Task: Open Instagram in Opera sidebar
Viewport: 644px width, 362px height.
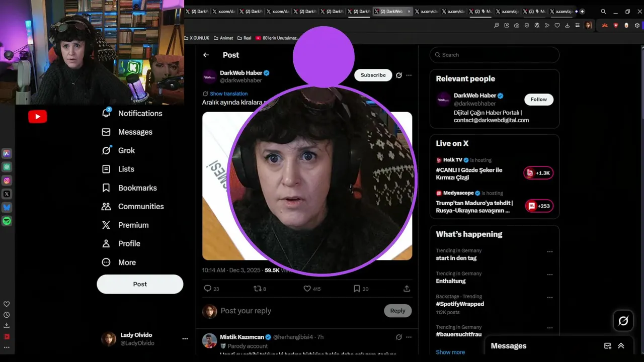Action: 7,180
